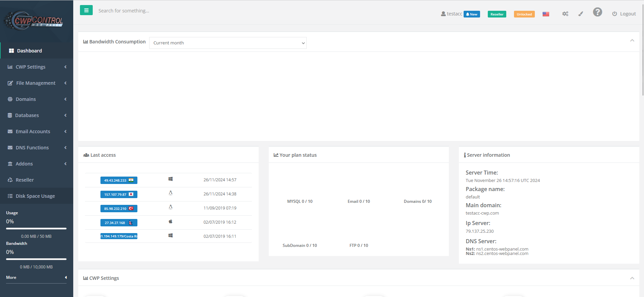Click the Logout link
This screenshot has width=644, height=297.
click(624, 14)
